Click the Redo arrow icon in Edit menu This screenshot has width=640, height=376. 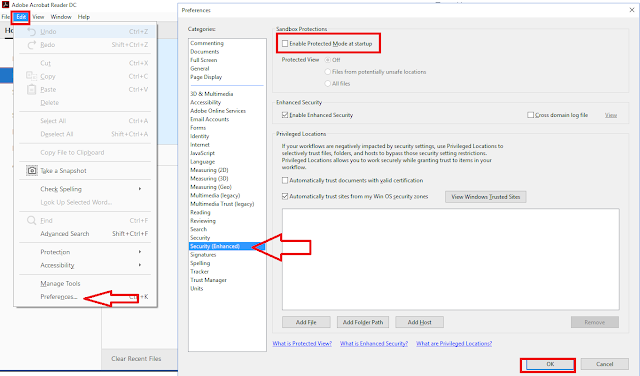tap(31, 45)
